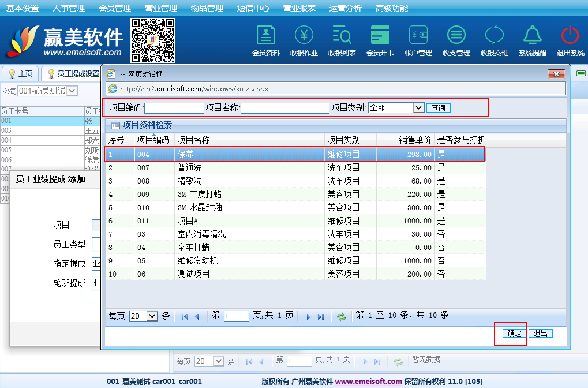Click the 退出 exit button in dialog

point(540,333)
